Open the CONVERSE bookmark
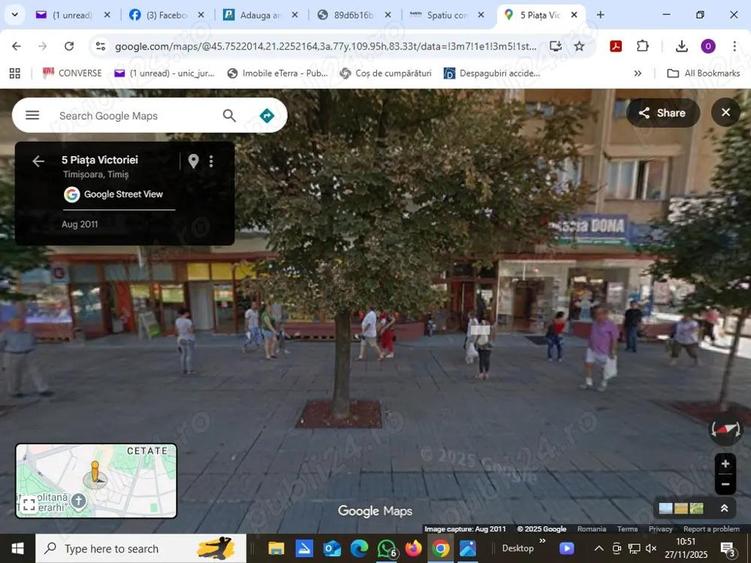751x563 pixels. point(72,73)
